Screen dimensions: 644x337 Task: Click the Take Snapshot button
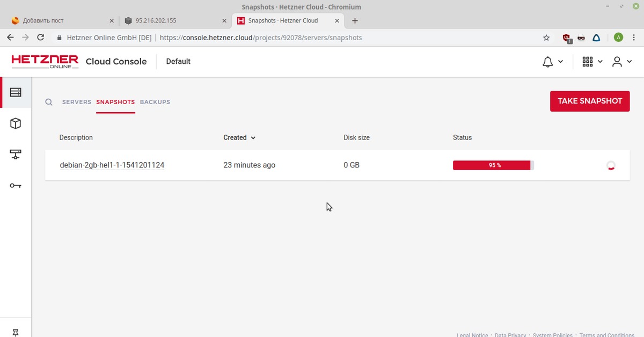tap(589, 101)
